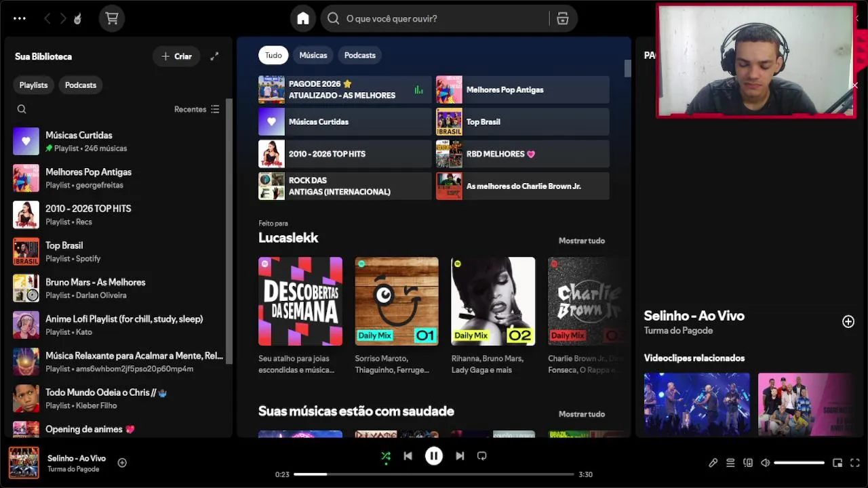Go forward with the right arrow
Image resolution: width=868 pixels, height=488 pixels.
63,18
